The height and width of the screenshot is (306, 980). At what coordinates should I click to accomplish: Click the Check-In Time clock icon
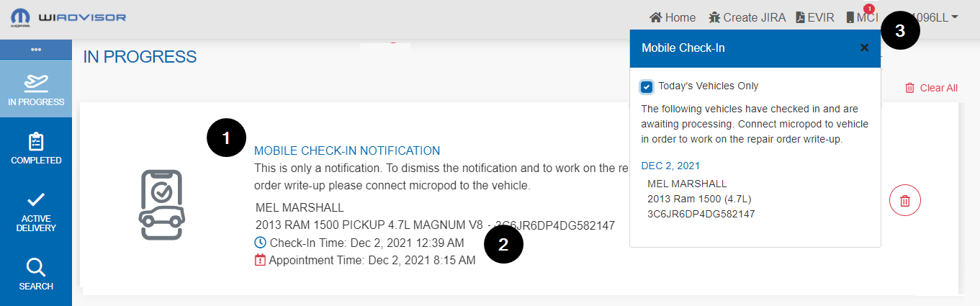point(261,243)
